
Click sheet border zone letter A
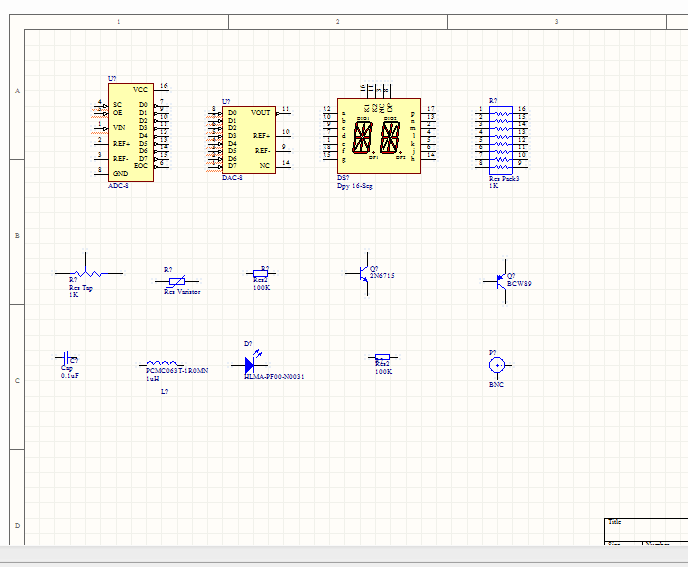(x=18, y=91)
